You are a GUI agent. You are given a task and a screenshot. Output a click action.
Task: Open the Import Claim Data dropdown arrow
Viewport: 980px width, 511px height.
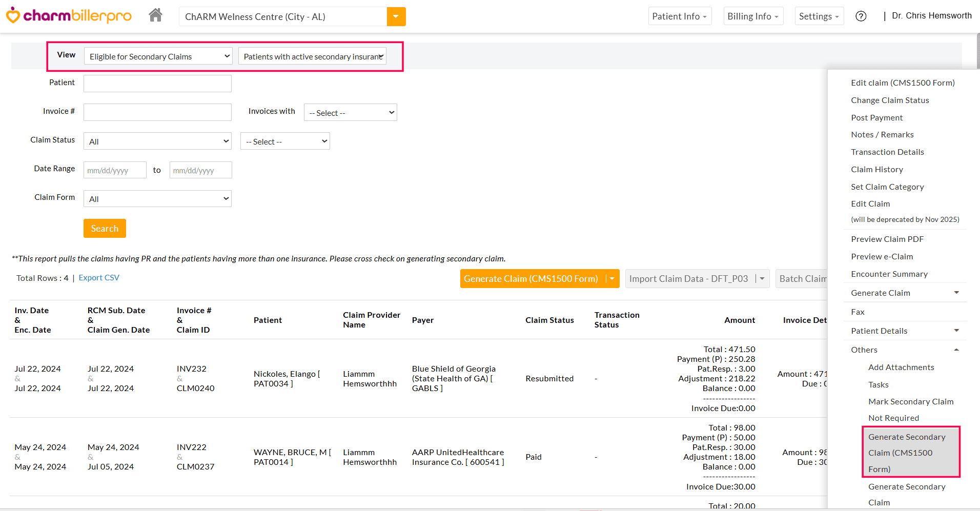(762, 279)
